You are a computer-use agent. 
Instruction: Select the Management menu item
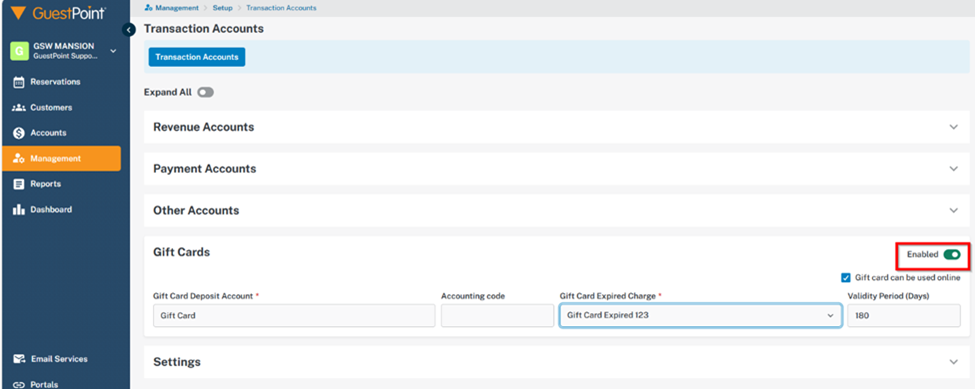[61, 158]
